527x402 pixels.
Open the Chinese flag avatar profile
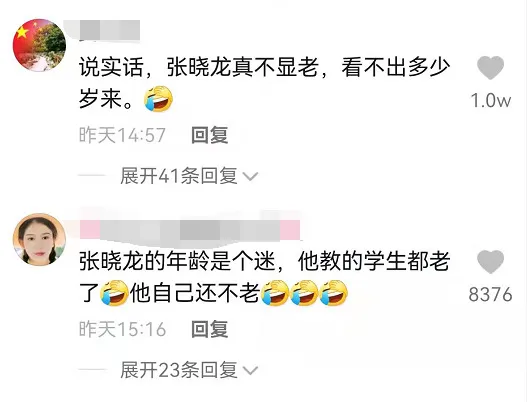(x=39, y=45)
